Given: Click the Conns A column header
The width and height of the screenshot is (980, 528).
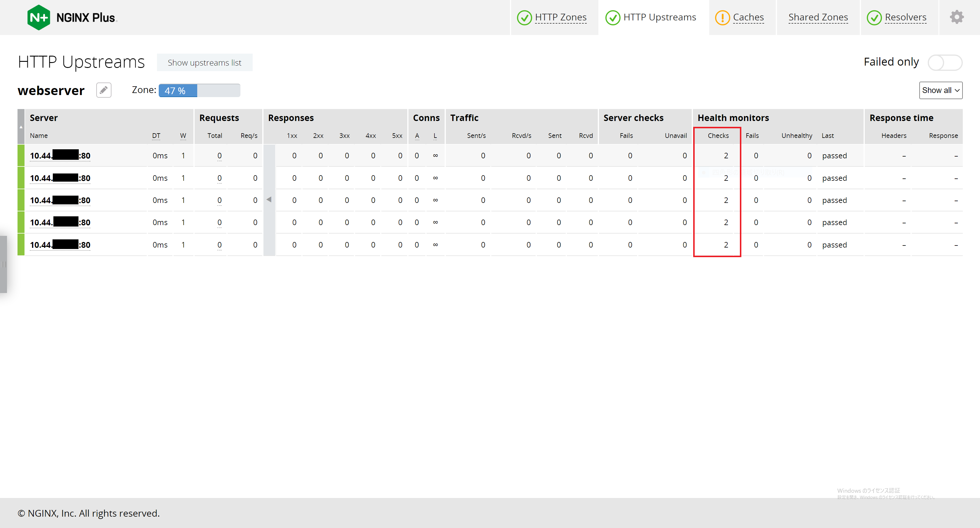Looking at the screenshot, I should (x=417, y=136).
